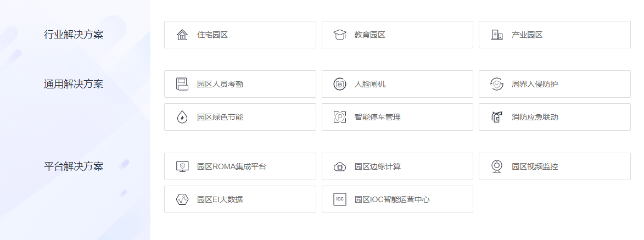This screenshot has height=240, width=644.
Task: Click the fire extinguisher icon
Action: [x=497, y=117]
